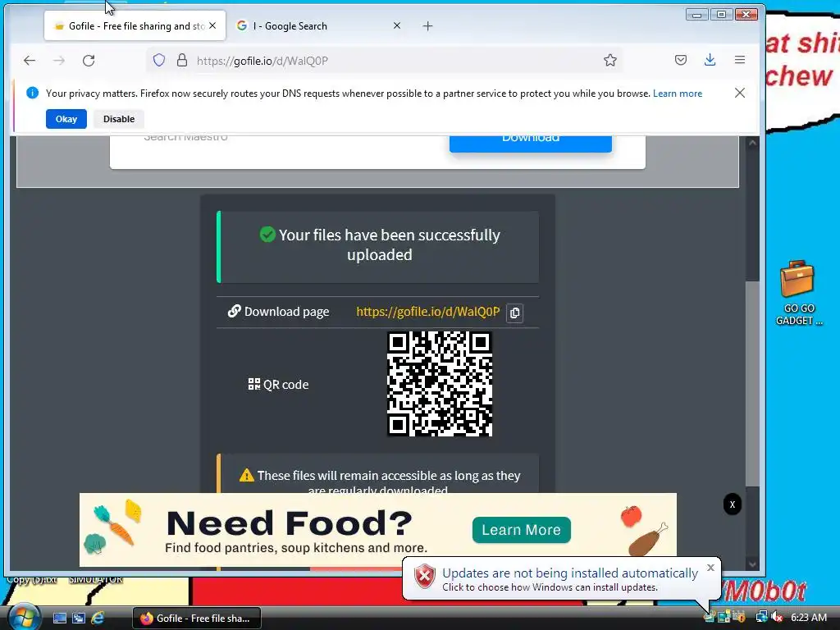Click the network tray icon
Viewport: 840px width, 630px height.
pos(761,617)
